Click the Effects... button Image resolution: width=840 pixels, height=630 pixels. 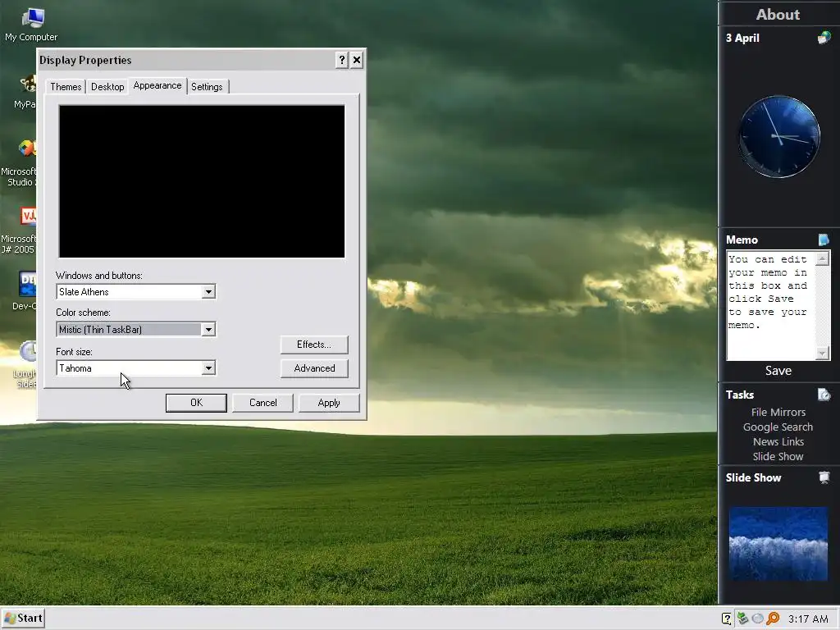[314, 345]
